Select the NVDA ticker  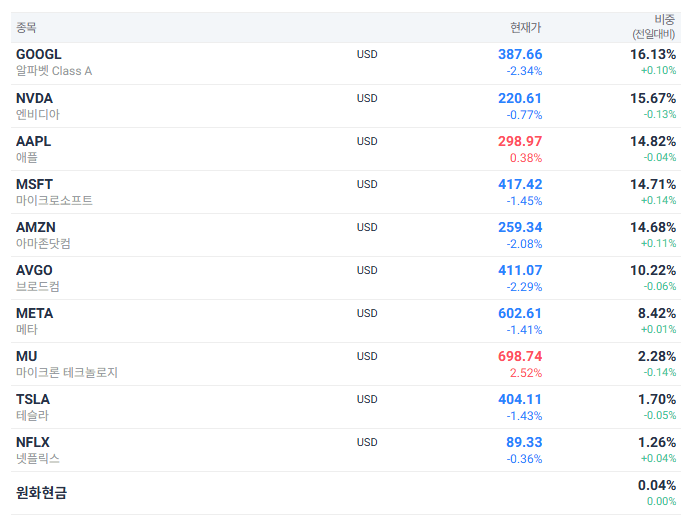(x=34, y=98)
